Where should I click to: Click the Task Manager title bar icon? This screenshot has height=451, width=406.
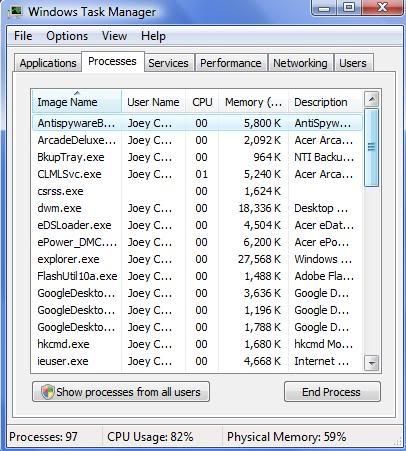tap(15, 11)
